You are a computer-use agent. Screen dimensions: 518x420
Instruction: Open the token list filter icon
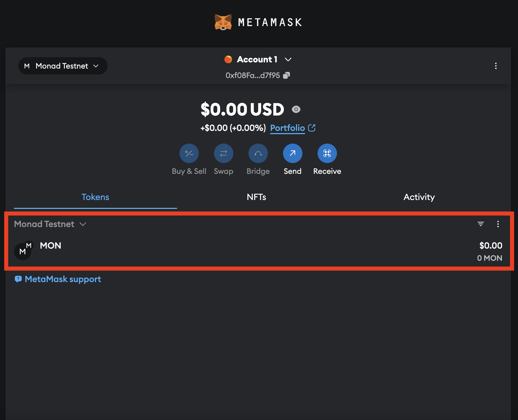(x=481, y=224)
